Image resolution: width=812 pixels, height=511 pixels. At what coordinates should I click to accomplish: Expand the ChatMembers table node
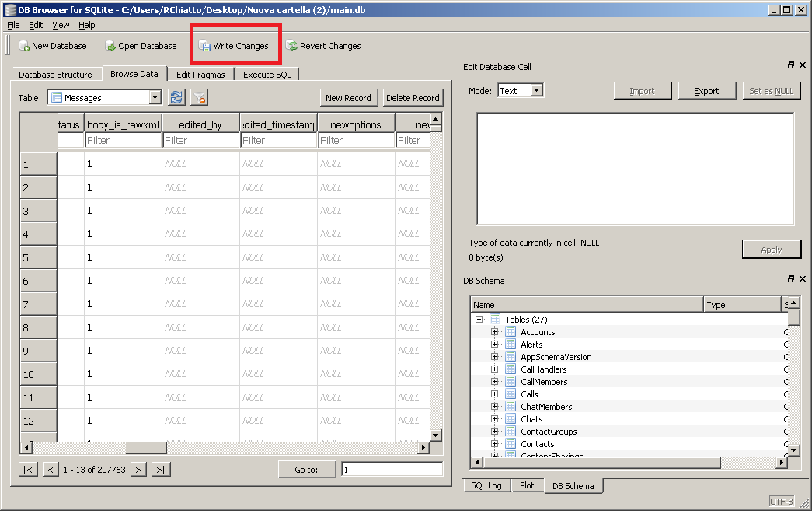tap(494, 407)
